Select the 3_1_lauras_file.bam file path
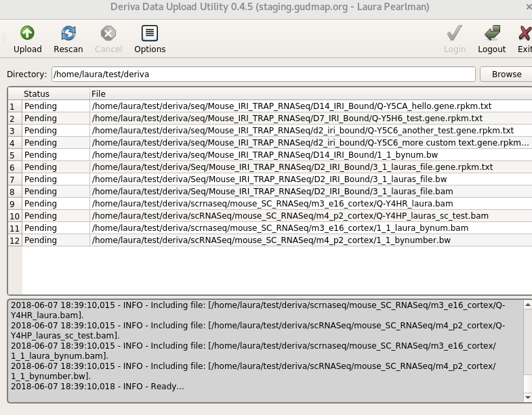This screenshot has height=415, width=532. 272,192
